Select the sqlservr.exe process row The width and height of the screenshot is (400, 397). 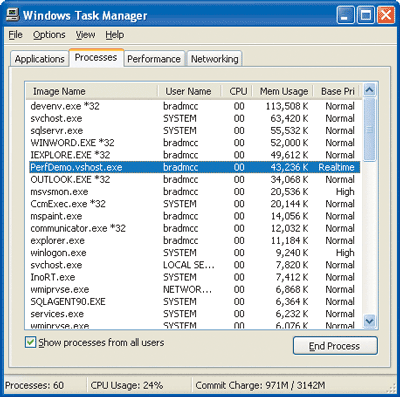(x=194, y=131)
